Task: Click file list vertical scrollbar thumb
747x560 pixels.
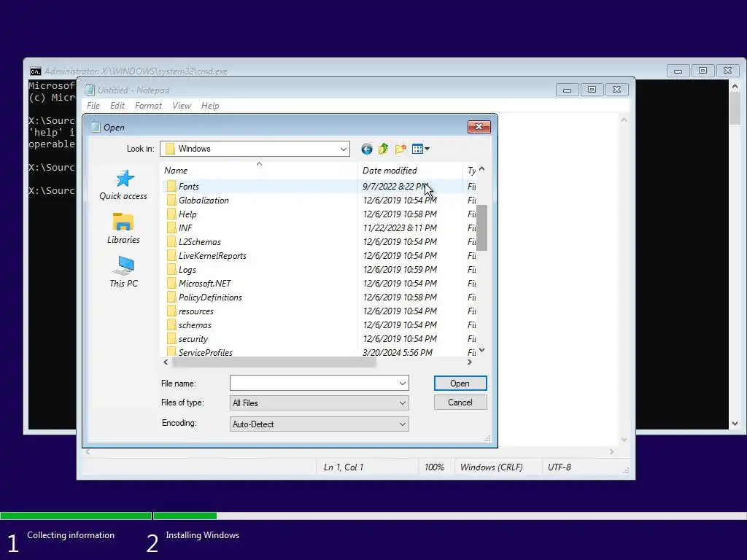Action: point(481,227)
